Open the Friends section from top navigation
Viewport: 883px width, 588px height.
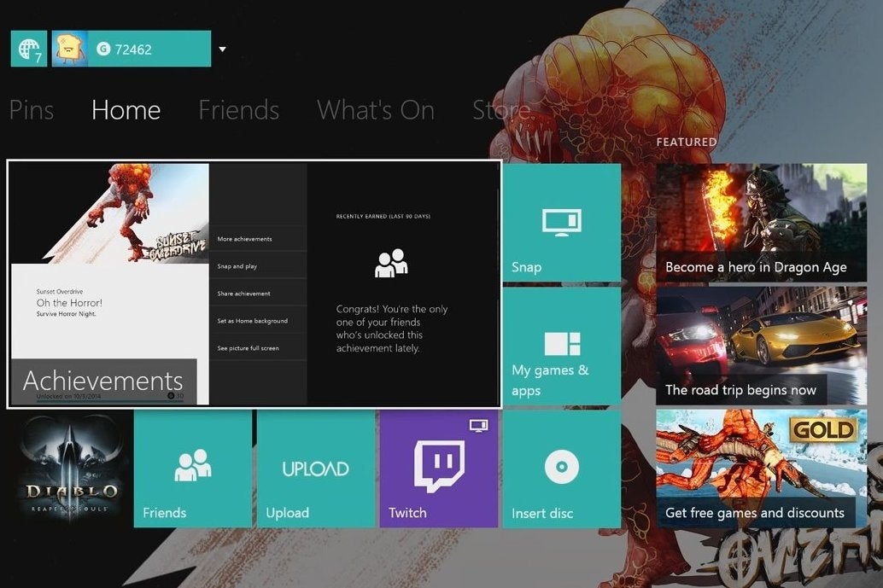(238, 110)
